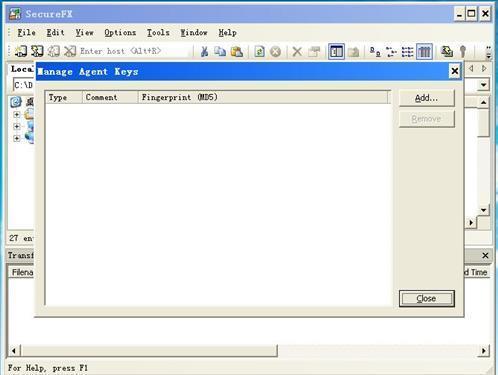Click the synchronize toolbar icon
Image resolution: width=498 pixels, height=375 pixels.
pyautogui.click(x=447, y=52)
